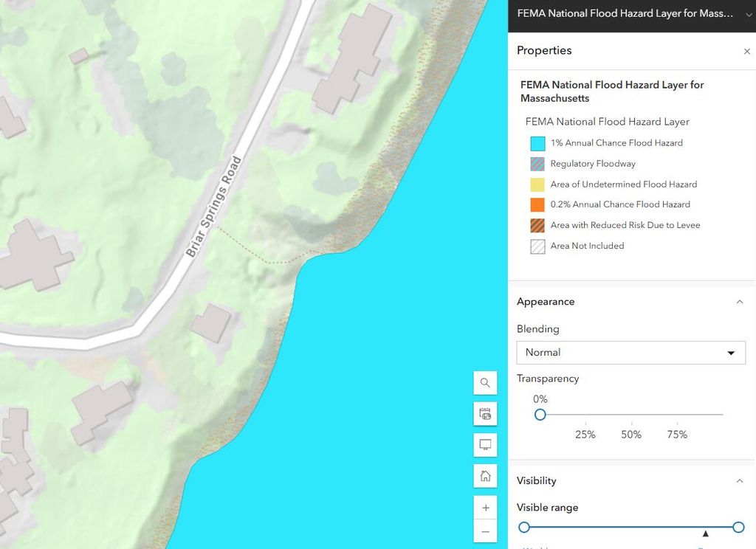
Task: Click the fullscreen monitor icon
Action: (485, 444)
